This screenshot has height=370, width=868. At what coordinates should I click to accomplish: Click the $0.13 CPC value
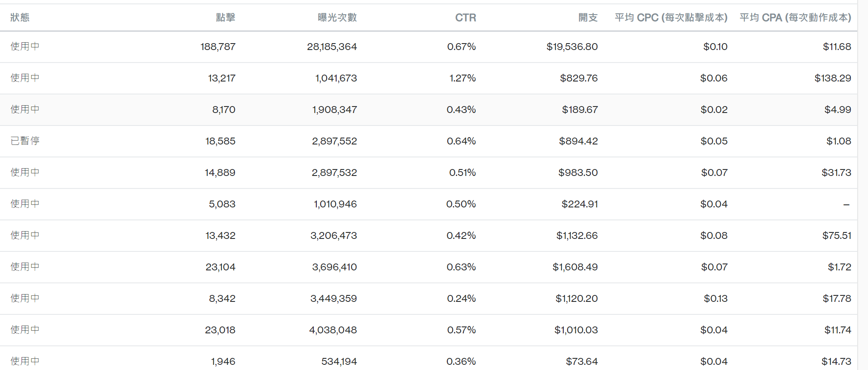pyautogui.click(x=715, y=298)
